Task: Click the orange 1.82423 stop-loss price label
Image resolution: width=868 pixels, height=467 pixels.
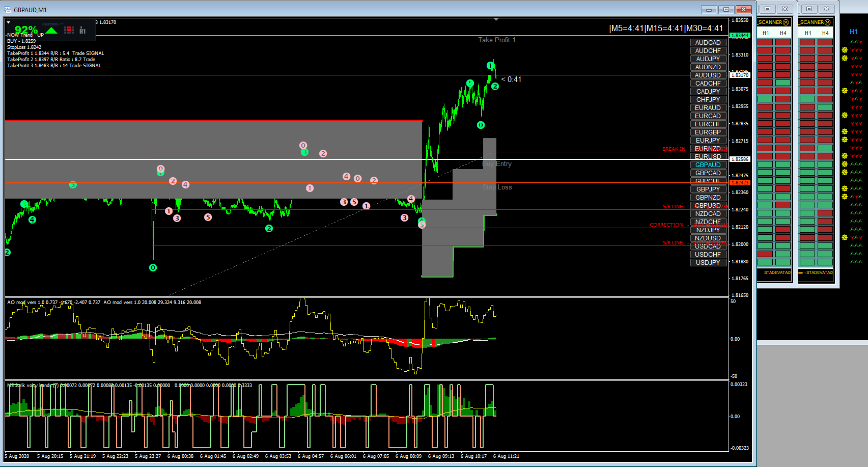Action: (740, 183)
